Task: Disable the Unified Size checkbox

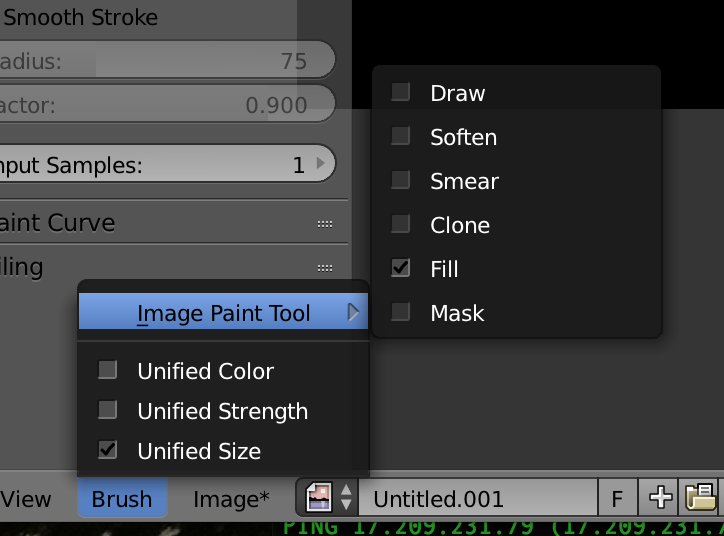Action: (x=108, y=450)
